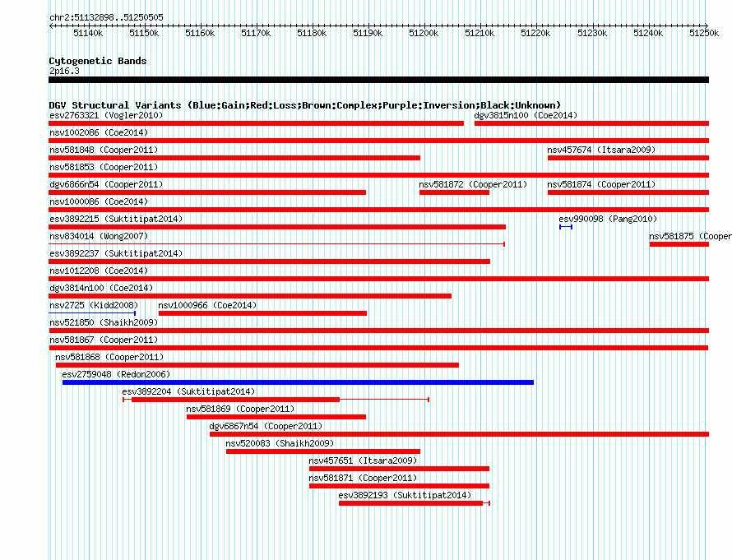732x560 pixels.
Task: Click the esv2763321 (Vogler2010) variant label
Action: 106,115
